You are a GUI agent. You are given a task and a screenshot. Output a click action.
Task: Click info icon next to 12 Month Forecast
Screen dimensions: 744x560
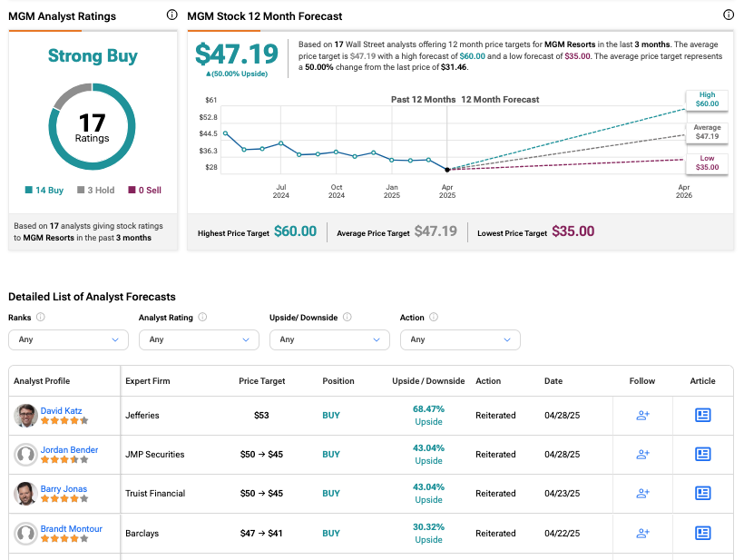(x=729, y=15)
